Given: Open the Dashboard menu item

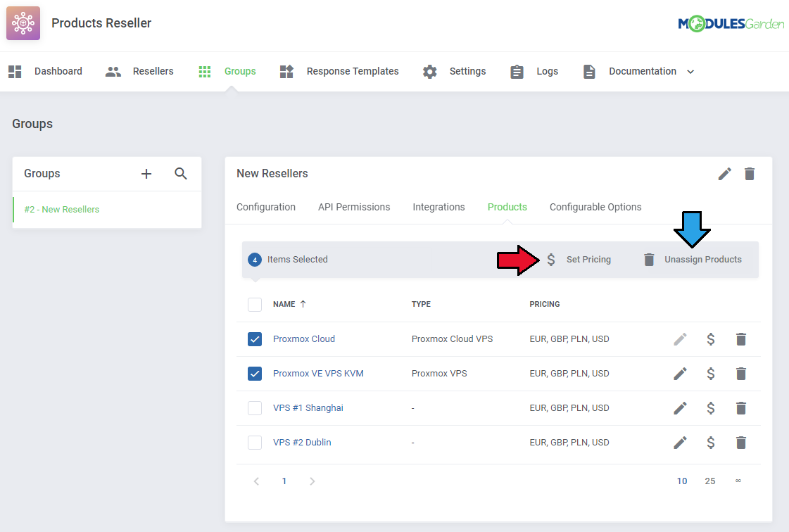Looking at the screenshot, I should tap(58, 71).
